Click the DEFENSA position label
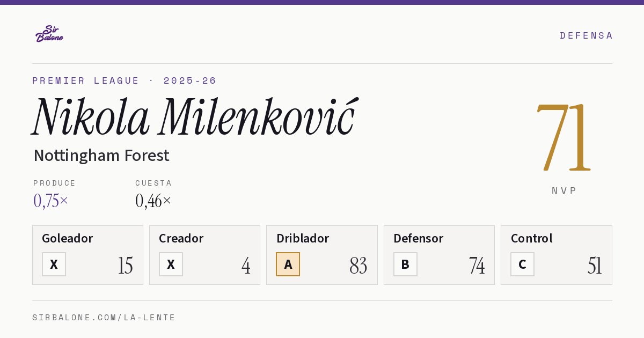The image size is (644, 338). [586, 35]
